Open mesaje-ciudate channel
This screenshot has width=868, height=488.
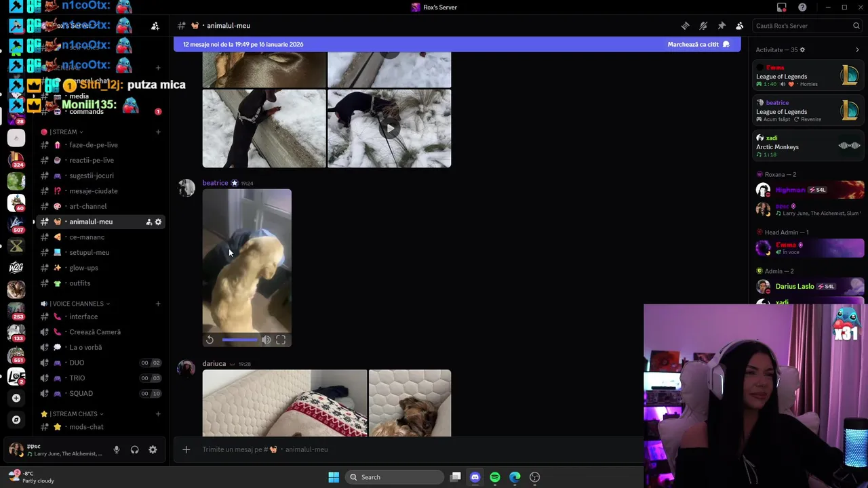[100, 191]
